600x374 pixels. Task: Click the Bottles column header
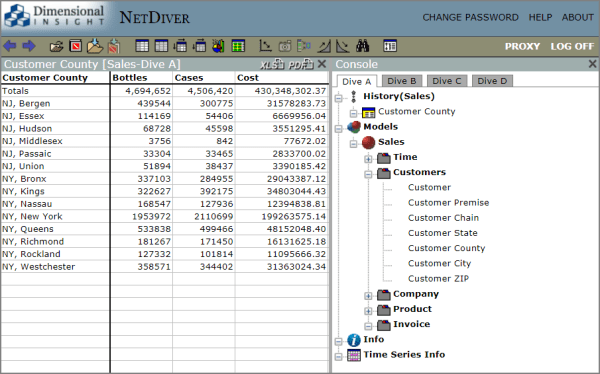(141, 78)
